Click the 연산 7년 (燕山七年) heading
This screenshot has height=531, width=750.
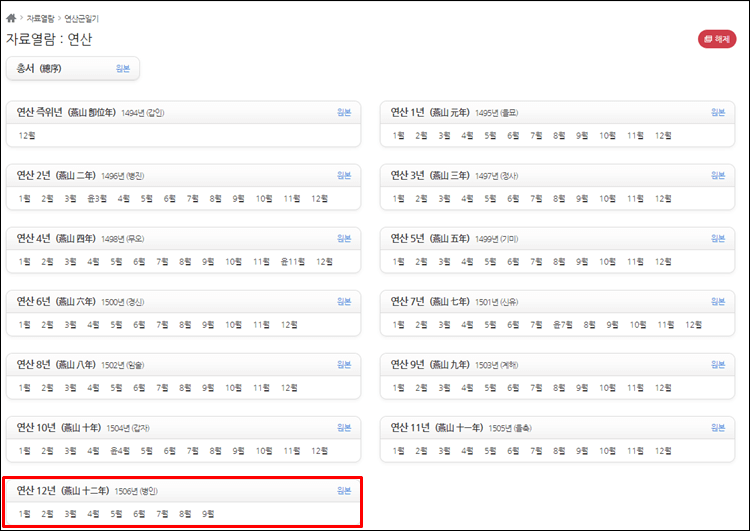[430, 302]
